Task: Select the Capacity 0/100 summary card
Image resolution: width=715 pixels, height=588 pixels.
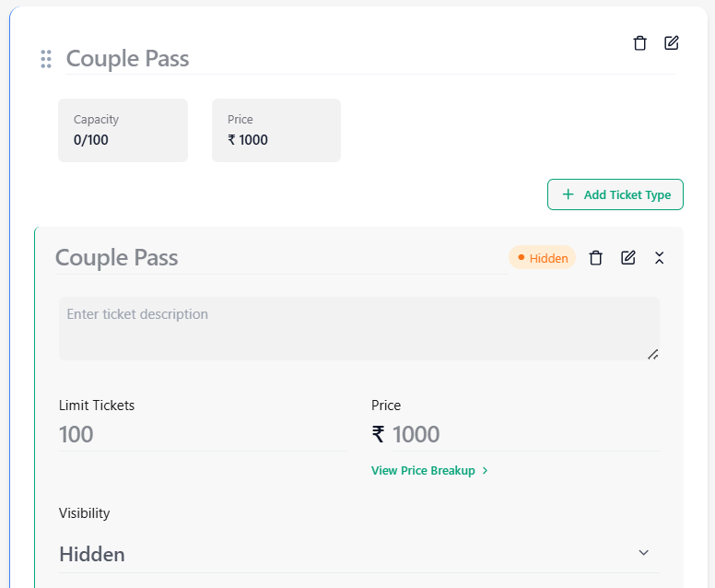Action: tap(123, 130)
